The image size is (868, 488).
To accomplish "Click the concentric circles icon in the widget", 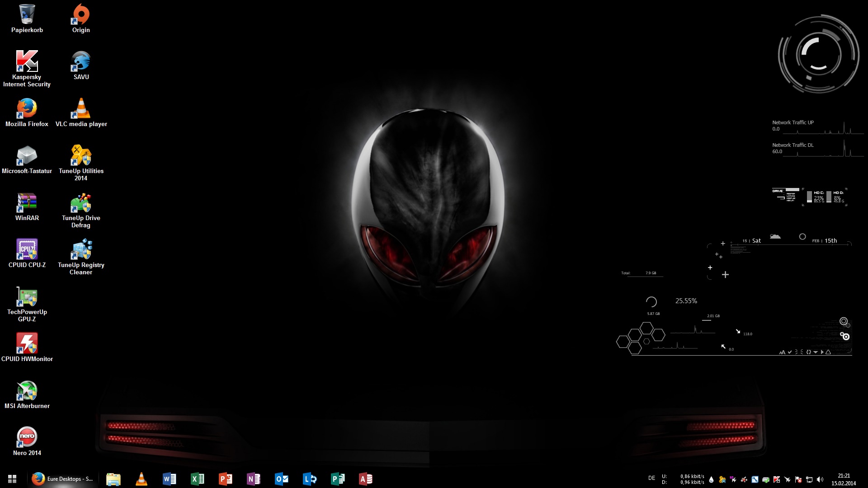I will (x=844, y=321).
